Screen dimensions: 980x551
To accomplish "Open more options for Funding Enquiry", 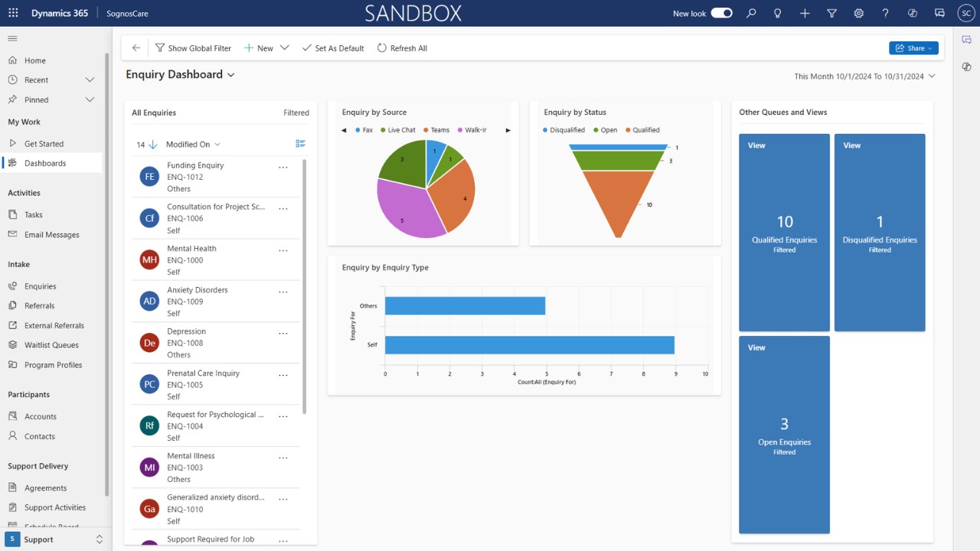I will [x=283, y=167].
